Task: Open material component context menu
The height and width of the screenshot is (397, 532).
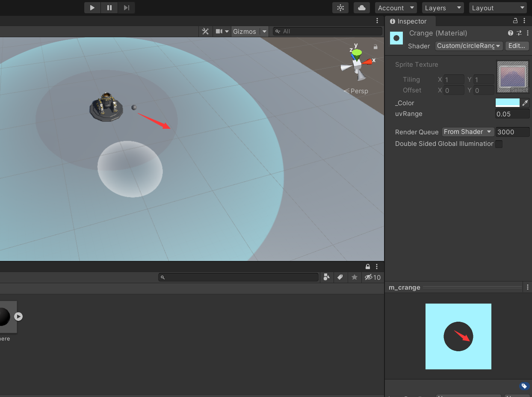Action: tap(527, 33)
